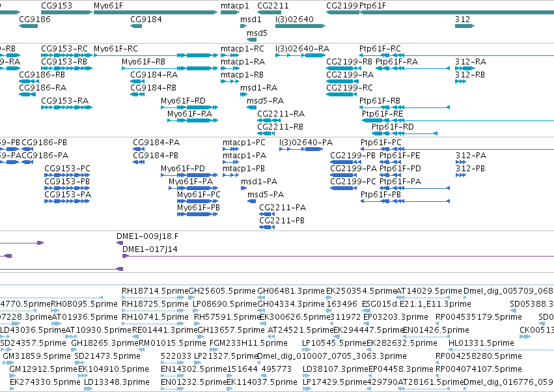This screenshot has height=392, width=554.
Task: Select EST HL01331.5prime
Action: coord(501,350)
